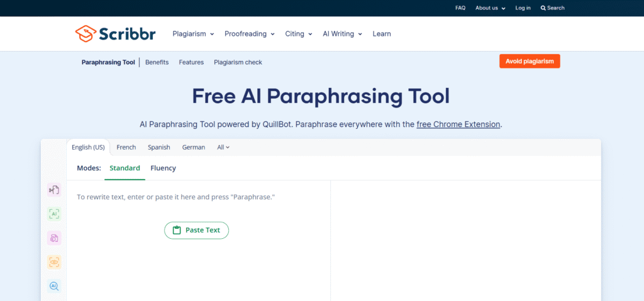Click the blue AI magnifier sidebar icon
The height and width of the screenshot is (301, 644).
tap(54, 286)
